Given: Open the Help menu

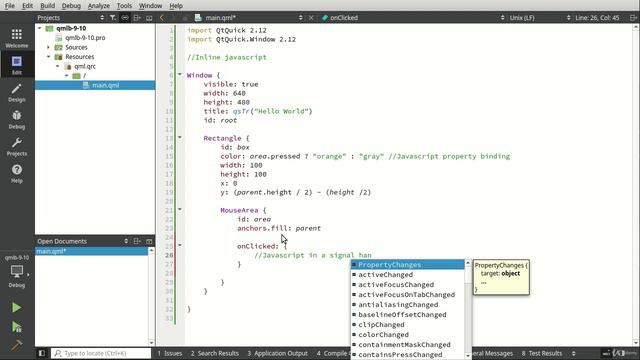Looking at the screenshot, I should [x=176, y=6].
